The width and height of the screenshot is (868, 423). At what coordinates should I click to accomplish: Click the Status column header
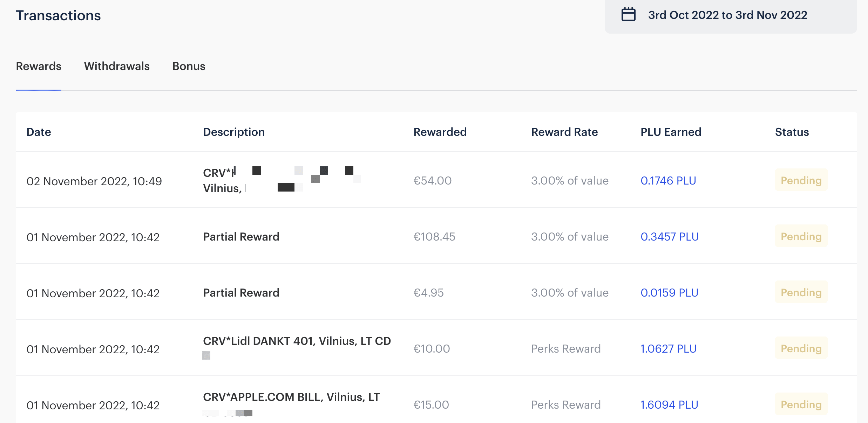[x=792, y=132]
